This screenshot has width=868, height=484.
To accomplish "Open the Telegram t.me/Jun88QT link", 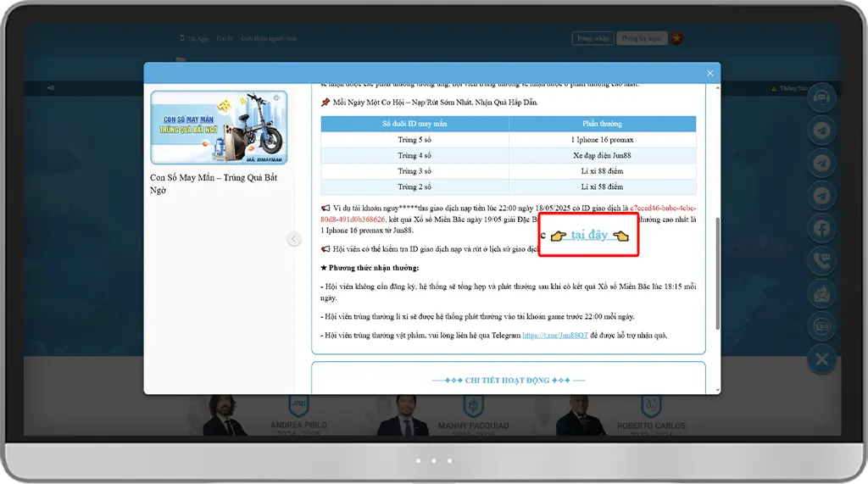I will click(x=555, y=335).
